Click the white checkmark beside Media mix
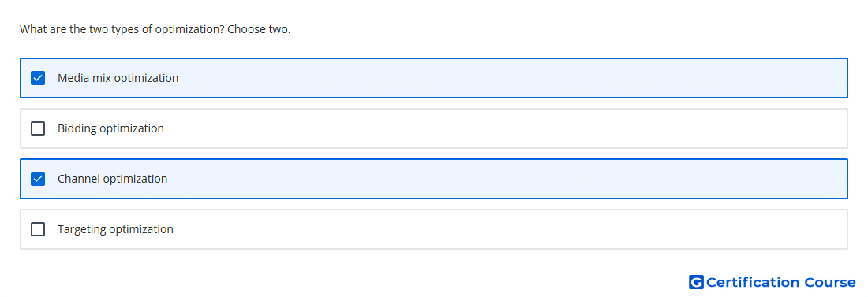The image size is (868, 297). coord(38,78)
